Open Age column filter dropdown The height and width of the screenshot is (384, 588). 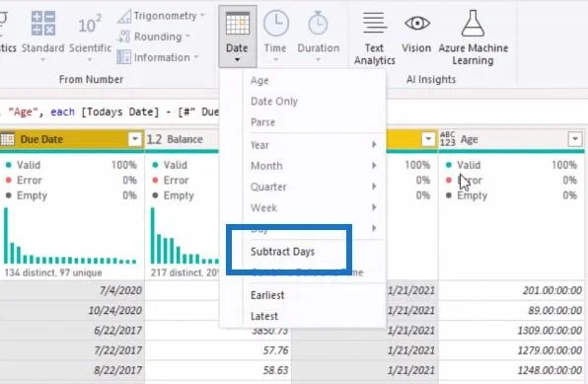[x=575, y=139]
